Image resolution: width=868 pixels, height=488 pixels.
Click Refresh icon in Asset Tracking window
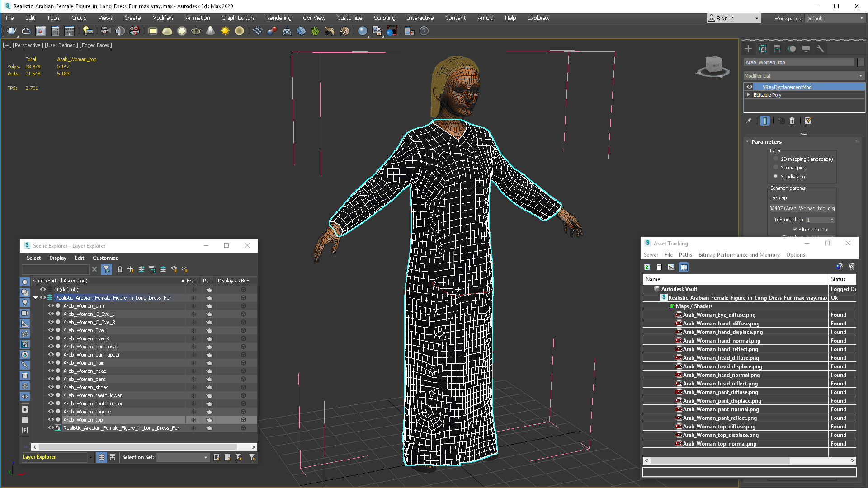647,267
